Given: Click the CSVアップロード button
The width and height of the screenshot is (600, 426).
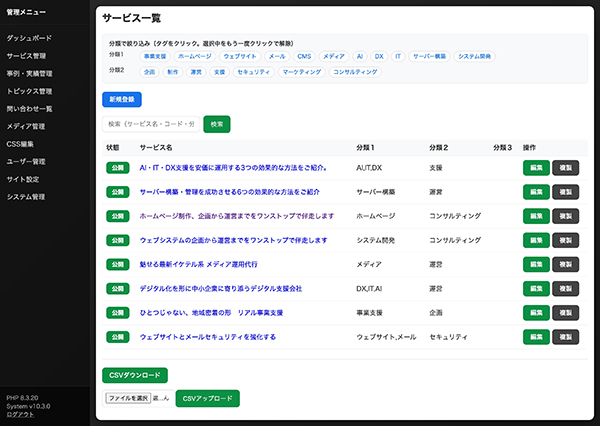Looking at the screenshot, I should (207, 398).
